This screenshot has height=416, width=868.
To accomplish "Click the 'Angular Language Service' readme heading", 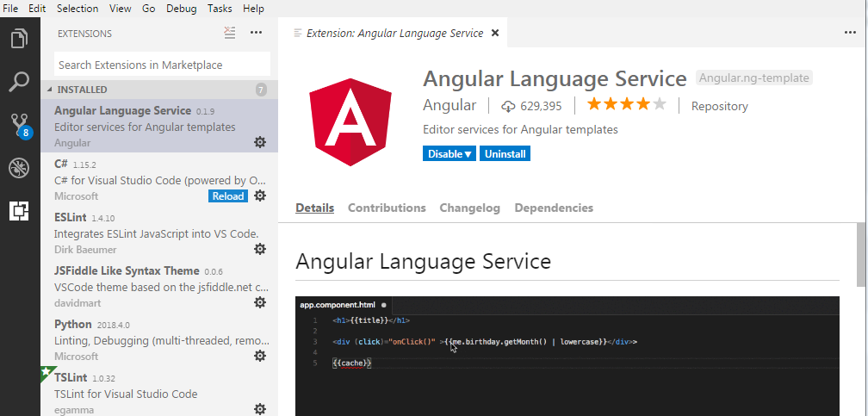I will 423,261.
